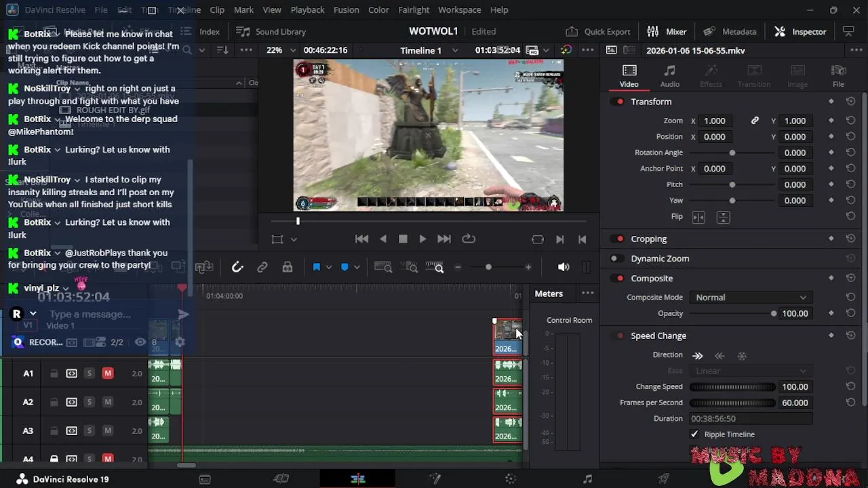Toggle auto select on track A2
The height and width of the screenshot is (488, 868).
pyautogui.click(x=71, y=402)
